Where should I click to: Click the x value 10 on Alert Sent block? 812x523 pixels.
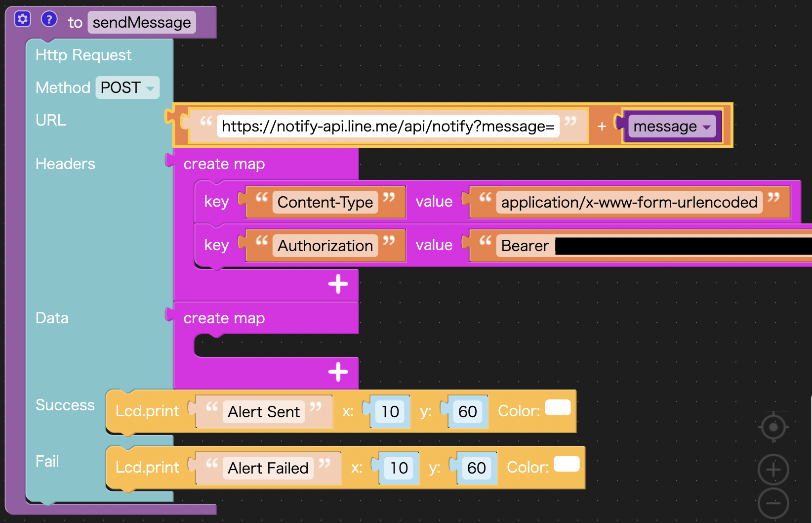click(390, 412)
